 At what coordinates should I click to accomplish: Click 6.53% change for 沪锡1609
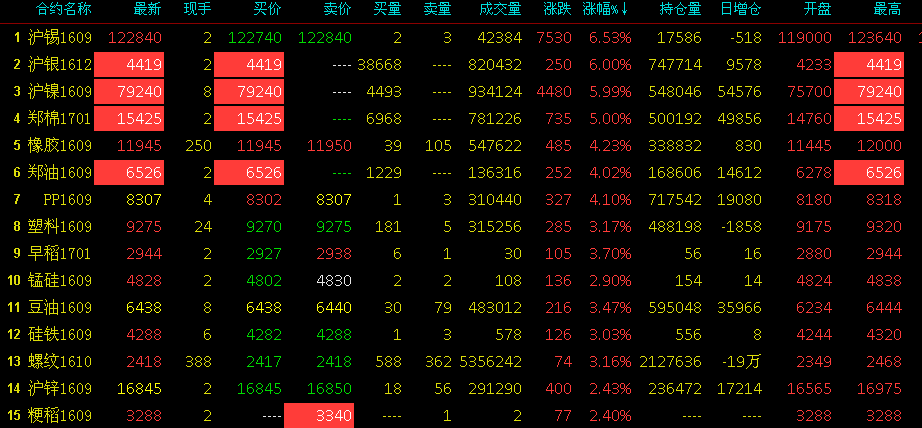[x=610, y=38]
